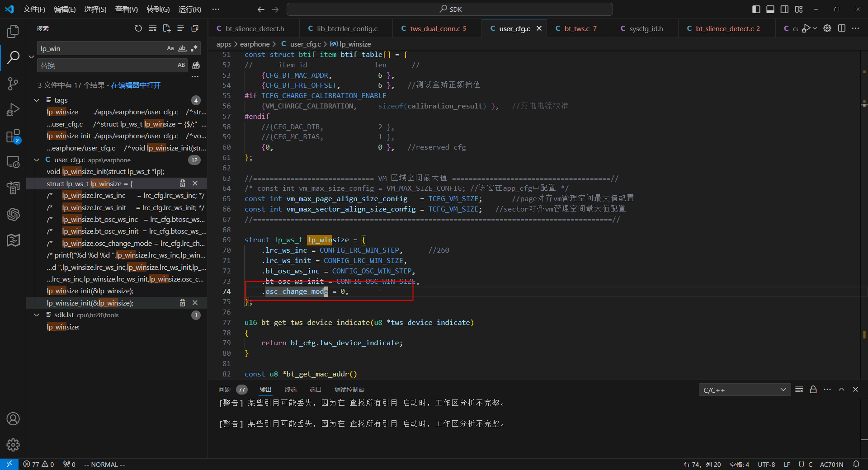Collapse the replace toggle chevron

[x=31, y=57]
